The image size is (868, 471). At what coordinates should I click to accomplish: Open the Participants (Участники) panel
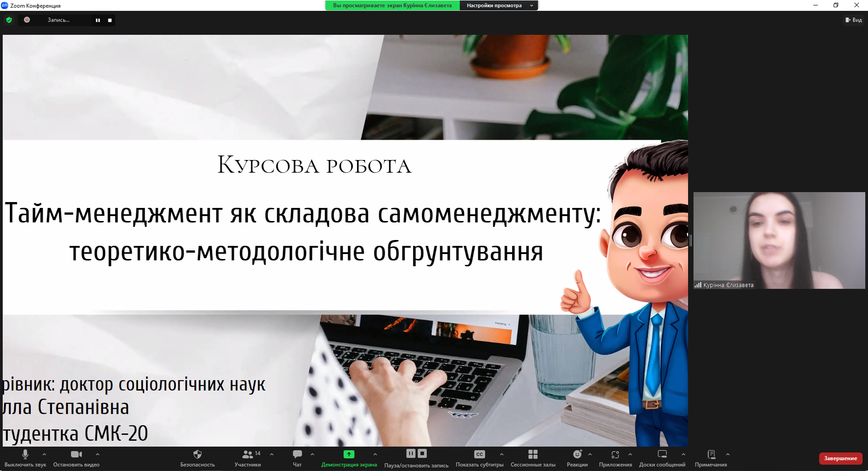248,454
